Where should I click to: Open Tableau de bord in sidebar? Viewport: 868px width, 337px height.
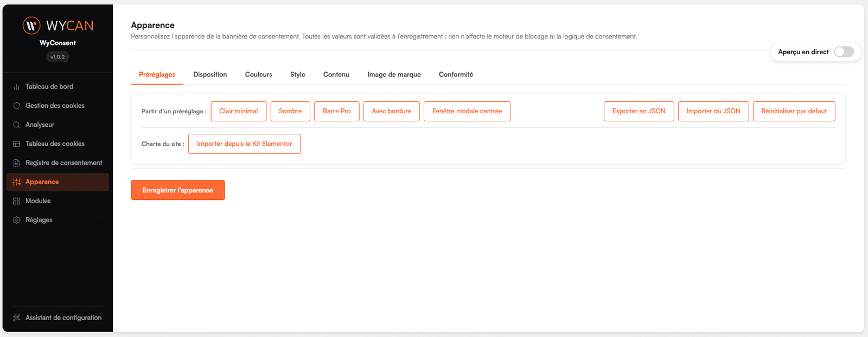58,87
